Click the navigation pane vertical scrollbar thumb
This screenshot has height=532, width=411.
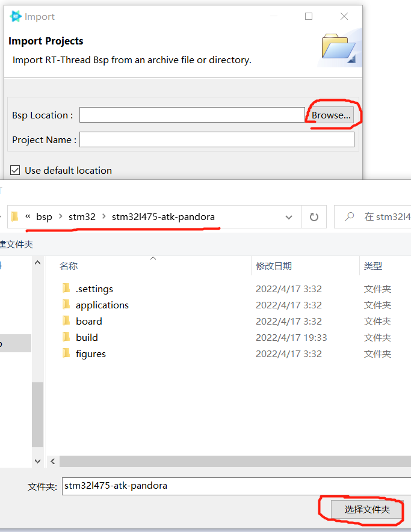pyautogui.click(x=38, y=415)
